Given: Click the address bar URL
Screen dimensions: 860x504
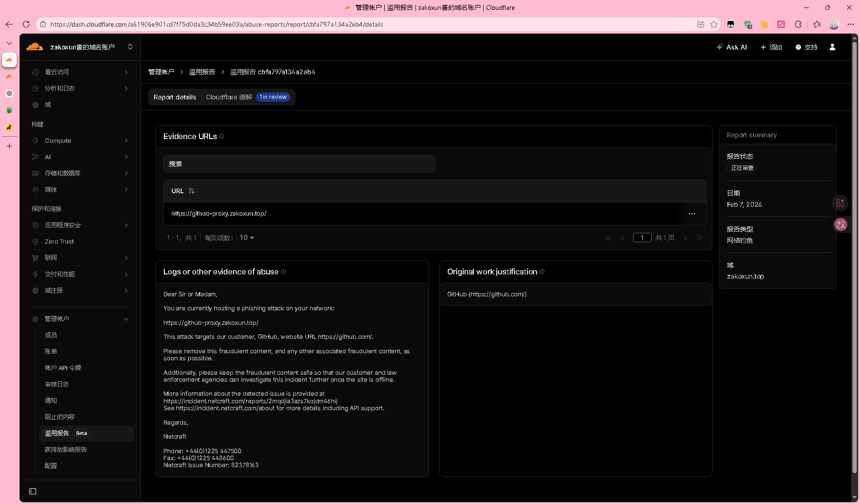Looking at the screenshot, I should point(217,24).
